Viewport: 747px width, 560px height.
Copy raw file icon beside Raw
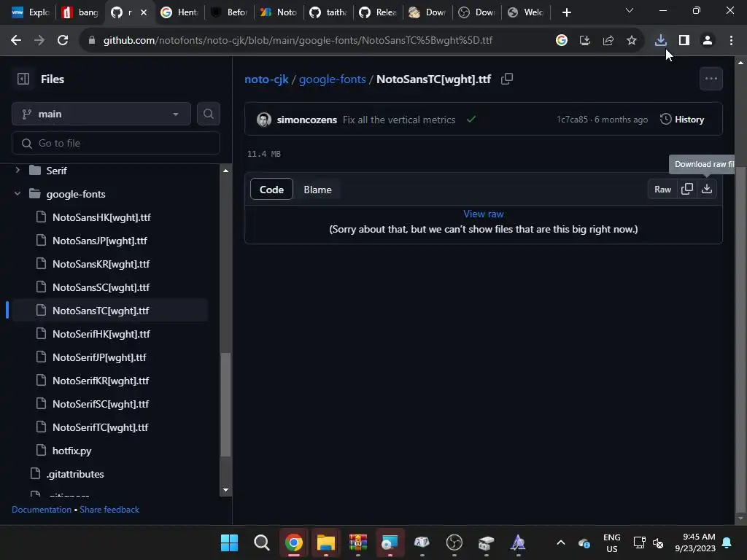tap(687, 189)
